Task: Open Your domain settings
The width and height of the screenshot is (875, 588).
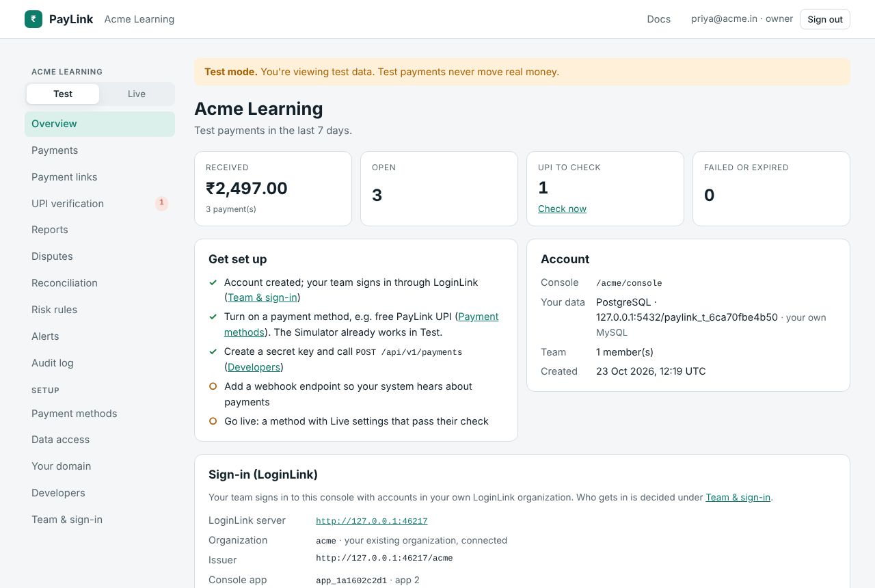Action: click(100, 466)
